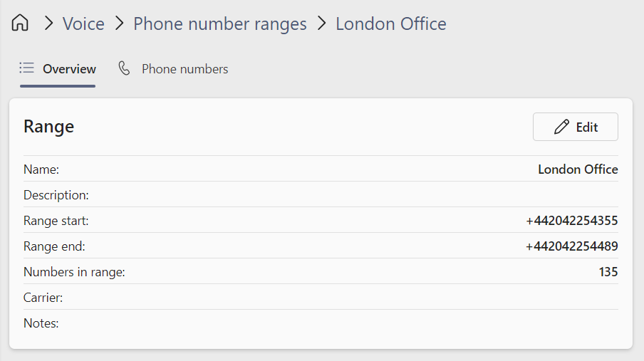
Task: Click the Description field label
Action: (56, 195)
